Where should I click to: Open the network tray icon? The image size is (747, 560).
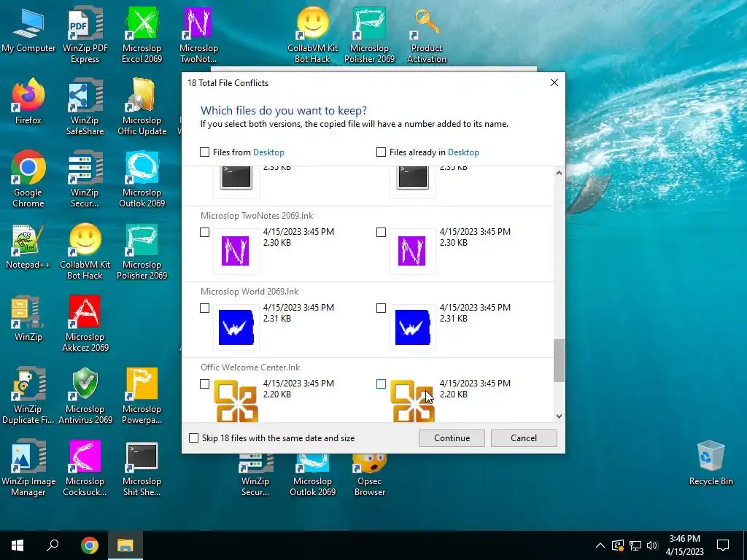635,545
